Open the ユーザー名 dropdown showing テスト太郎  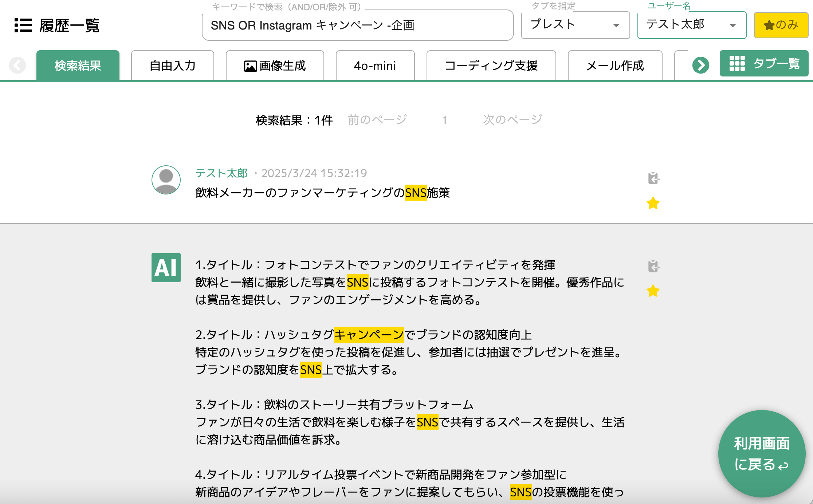pos(691,25)
